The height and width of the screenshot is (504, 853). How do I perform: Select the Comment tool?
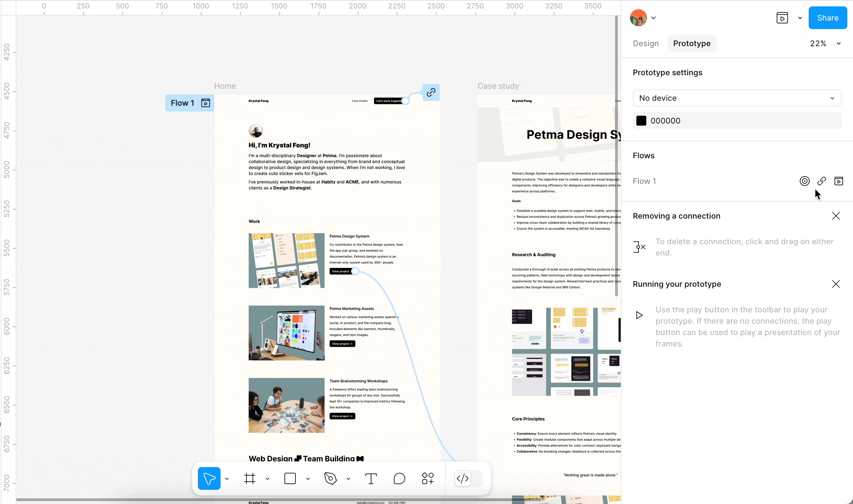(x=399, y=478)
